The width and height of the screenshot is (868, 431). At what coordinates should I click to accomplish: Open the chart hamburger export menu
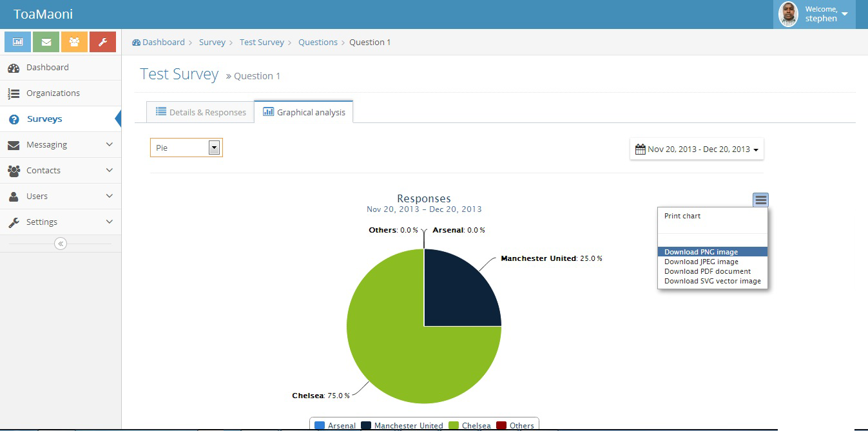pyautogui.click(x=761, y=200)
